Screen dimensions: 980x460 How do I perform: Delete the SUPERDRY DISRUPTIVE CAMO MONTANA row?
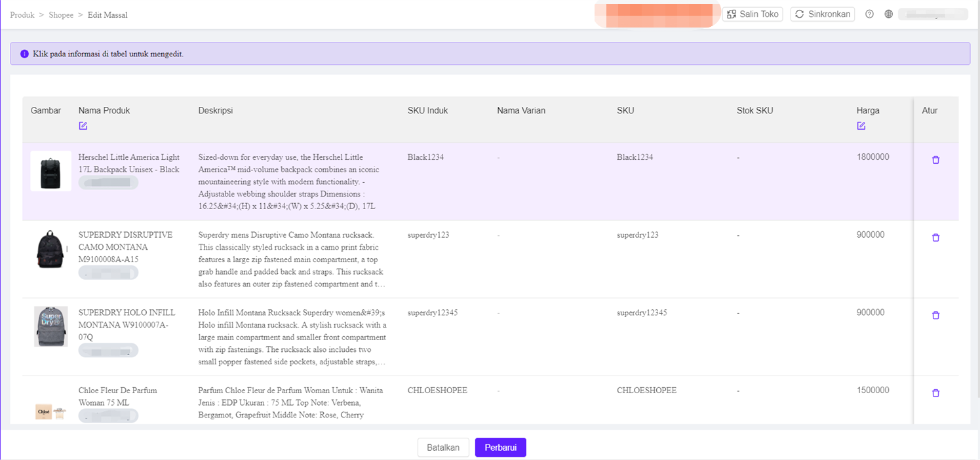pos(935,238)
